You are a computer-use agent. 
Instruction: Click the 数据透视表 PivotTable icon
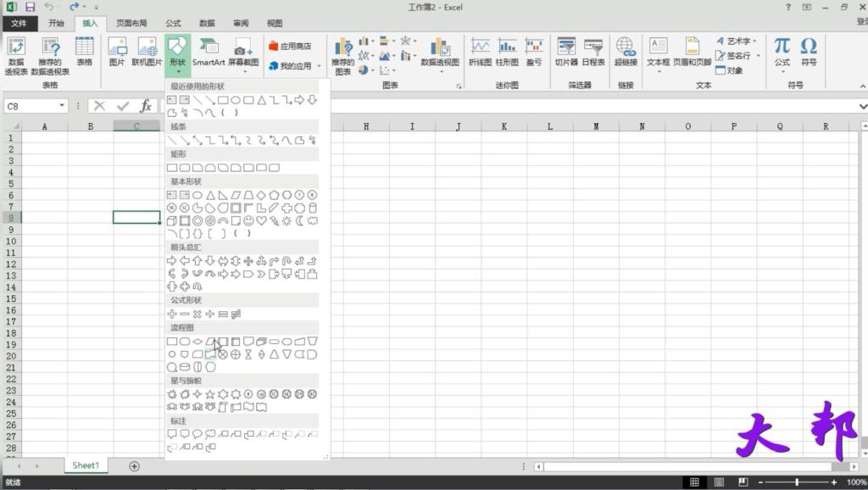pyautogui.click(x=16, y=52)
